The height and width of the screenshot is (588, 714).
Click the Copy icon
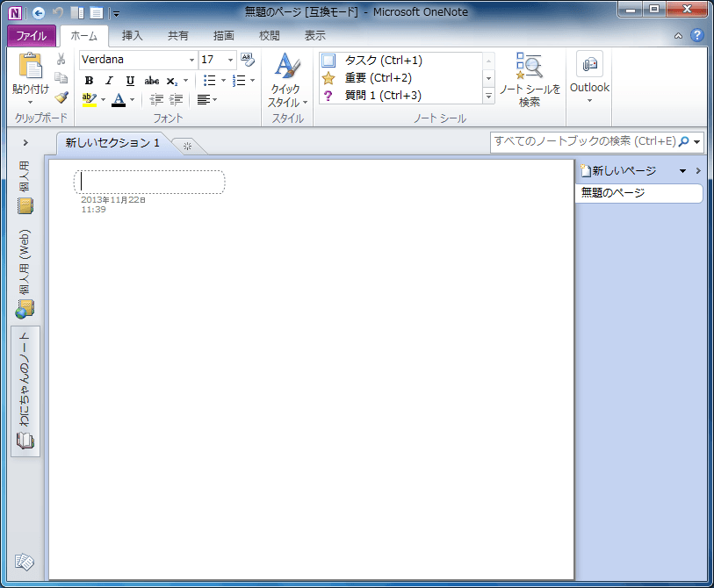pyautogui.click(x=61, y=78)
